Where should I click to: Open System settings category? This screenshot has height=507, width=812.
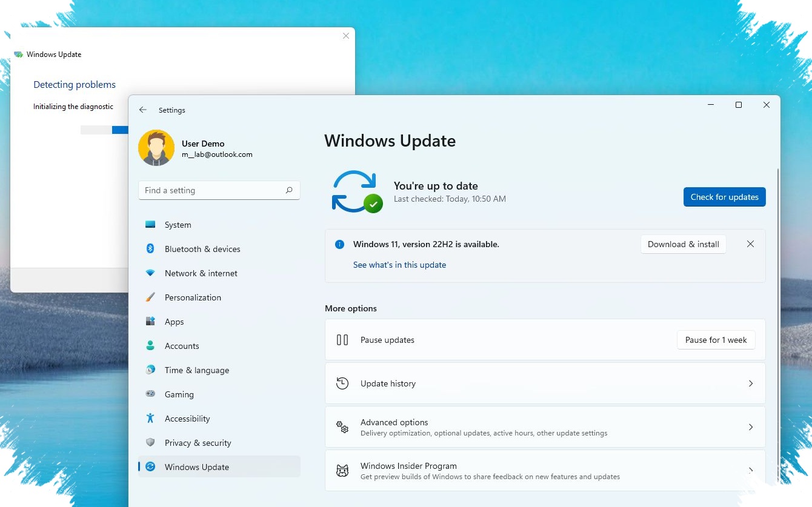pos(219,225)
